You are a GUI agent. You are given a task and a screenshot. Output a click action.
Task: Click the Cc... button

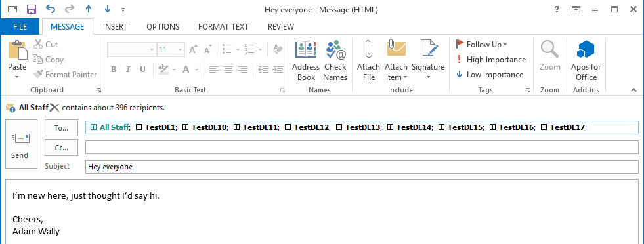pos(61,148)
